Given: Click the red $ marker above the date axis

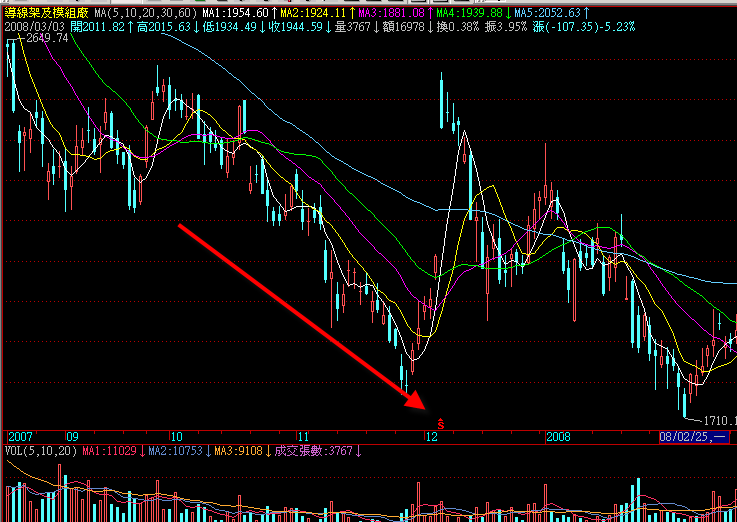Looking at the screenshot, I should [x=439, y=408].
